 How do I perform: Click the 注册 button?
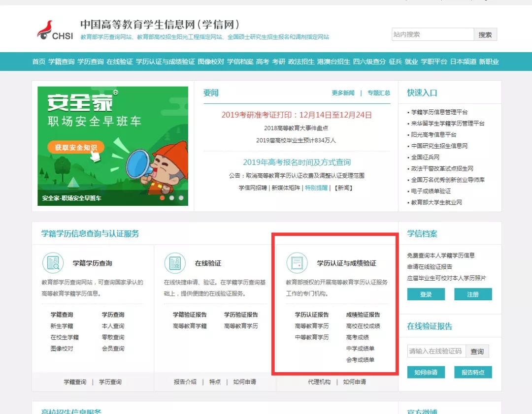coord(473,294)
